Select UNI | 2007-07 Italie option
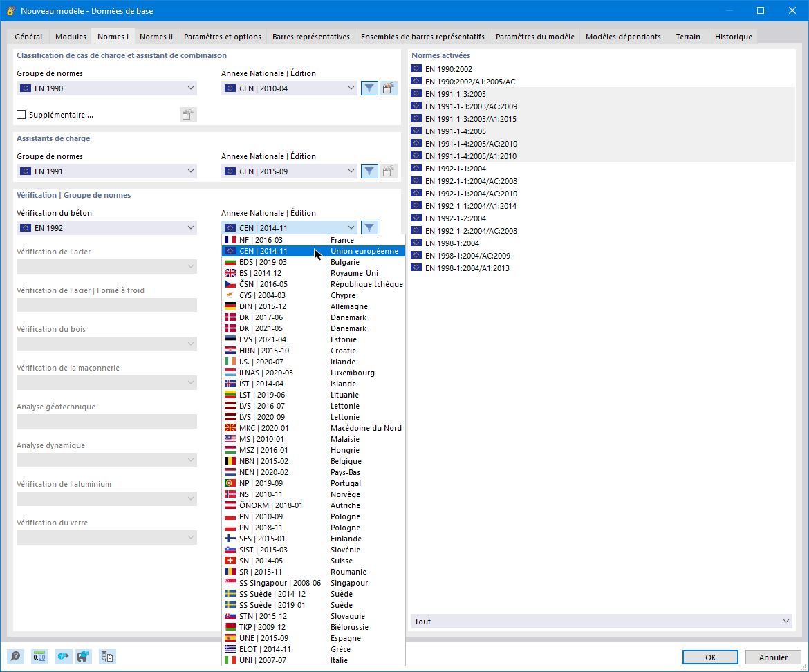The width and height of the screenshot is (809, 672). (x=313, y=660)
